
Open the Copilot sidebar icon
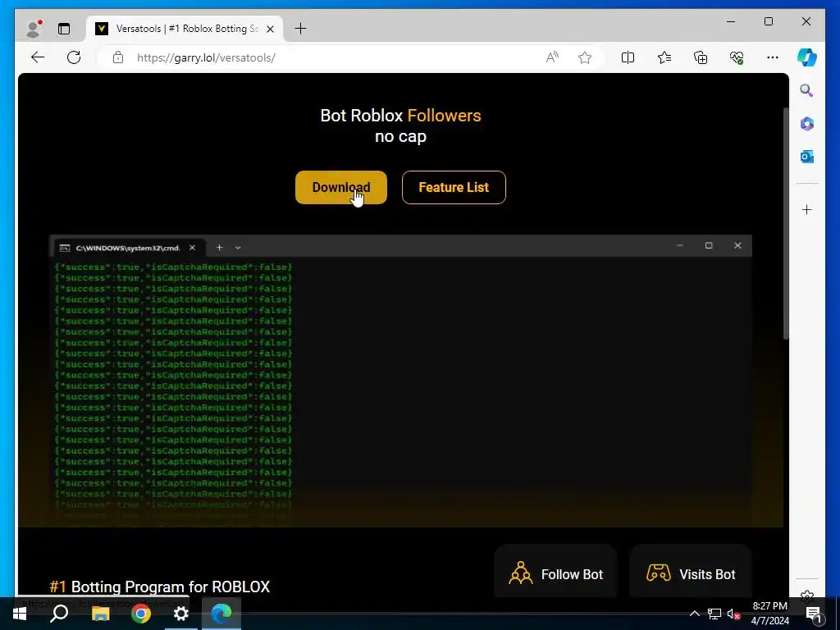tap(807, 57)
